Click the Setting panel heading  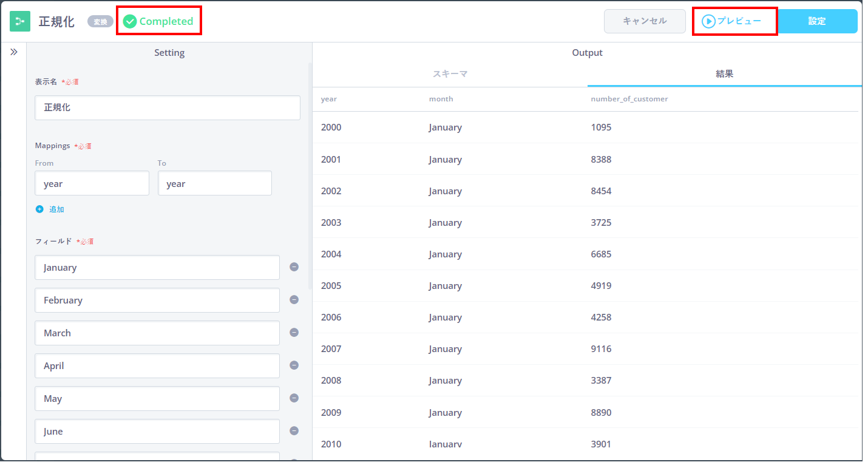[169, 53]
